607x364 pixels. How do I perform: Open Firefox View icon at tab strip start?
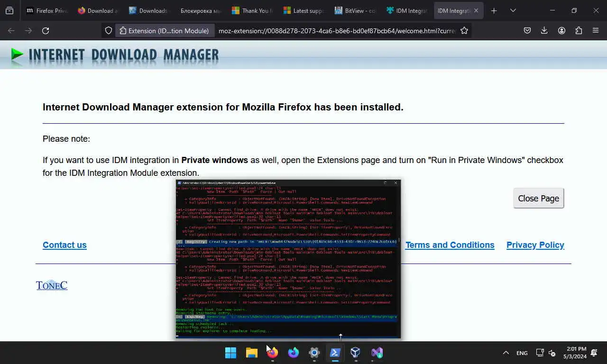[x=9, y=10]
